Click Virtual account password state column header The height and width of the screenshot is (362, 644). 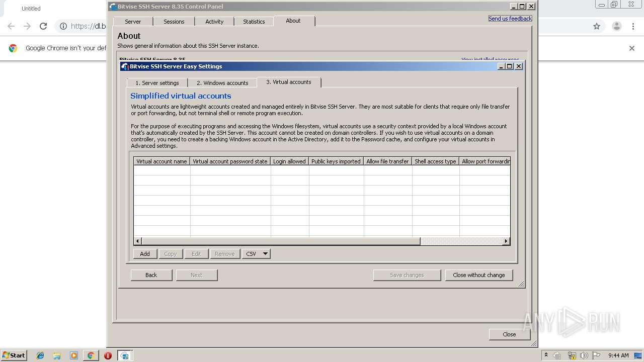(230, 161)
